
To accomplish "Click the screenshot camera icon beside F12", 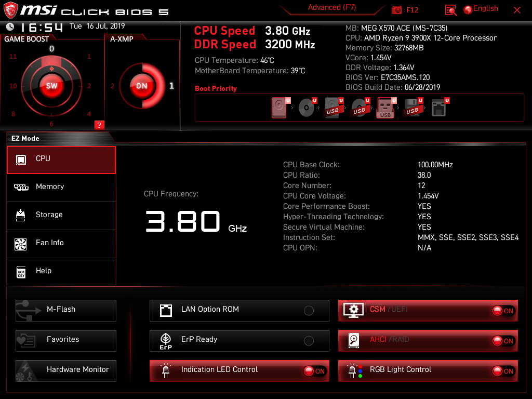I will (396, 10).
